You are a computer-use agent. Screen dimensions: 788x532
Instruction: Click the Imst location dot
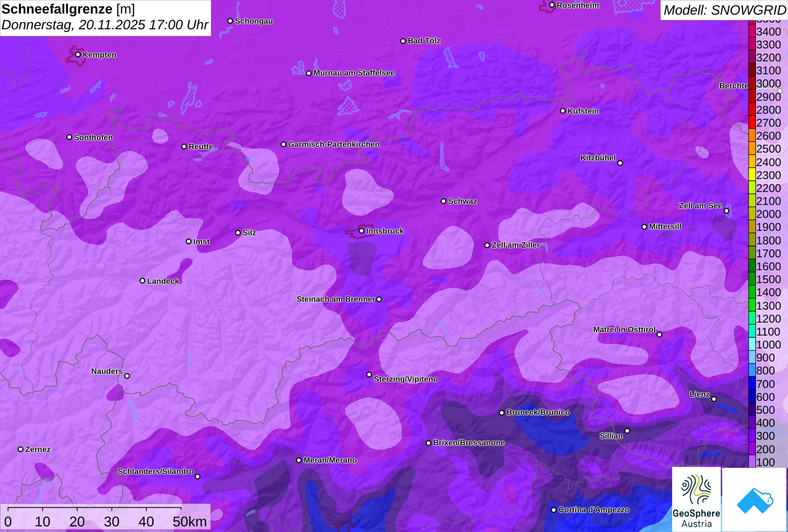(189, 242)
